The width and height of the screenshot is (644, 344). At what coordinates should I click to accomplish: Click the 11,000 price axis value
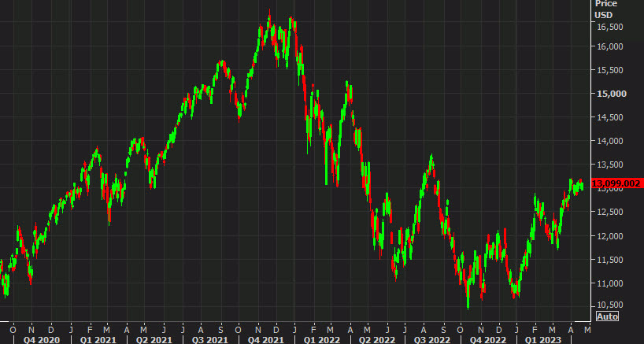pos(609,283)
